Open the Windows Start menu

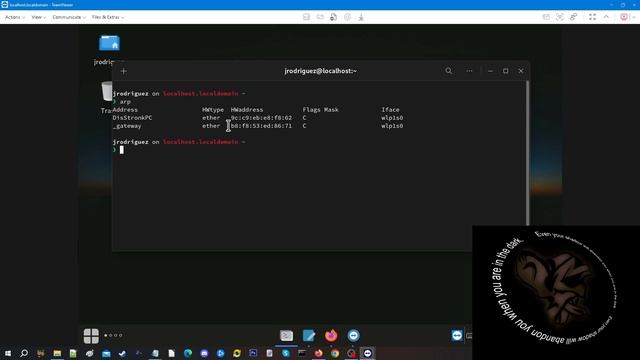click(x=8, y=353)
